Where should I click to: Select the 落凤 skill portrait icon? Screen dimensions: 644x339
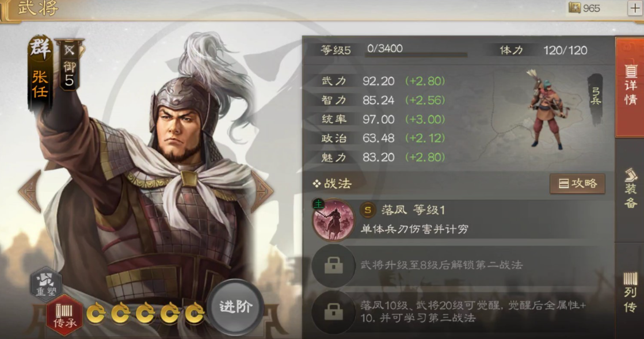(x=333, y=220)
